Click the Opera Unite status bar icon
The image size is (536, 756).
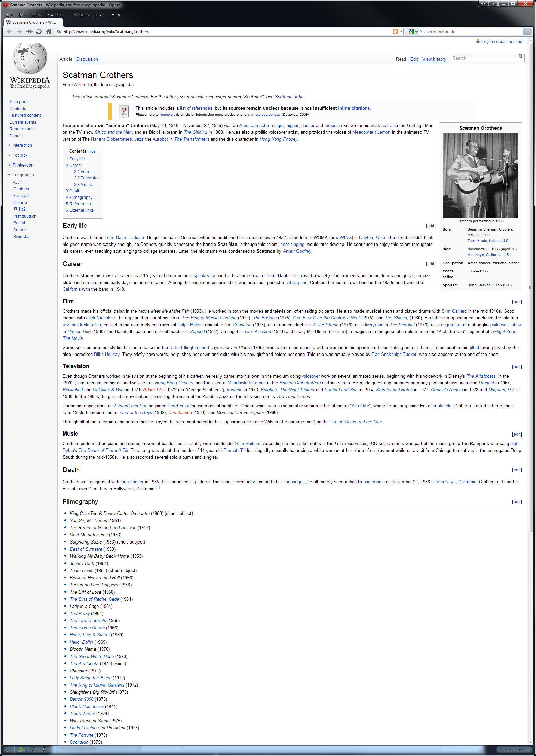point(33,750)
